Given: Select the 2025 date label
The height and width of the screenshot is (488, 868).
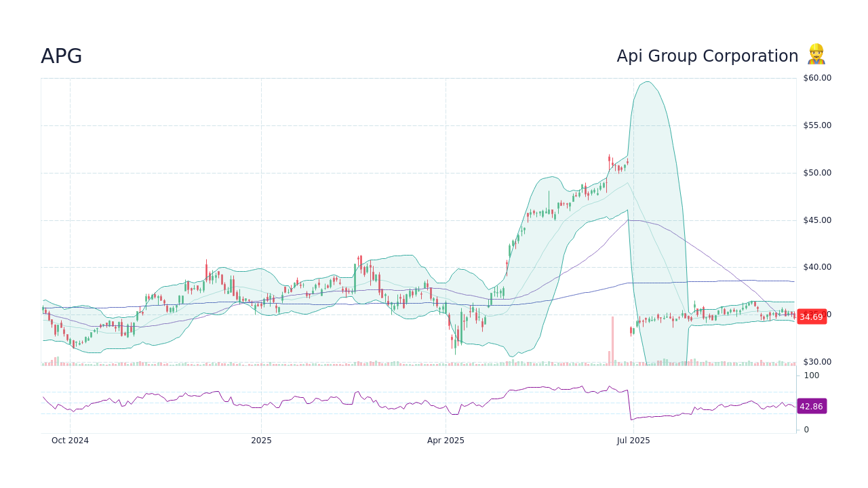Looking at the screenshot, I should click(x=261, y=440).
